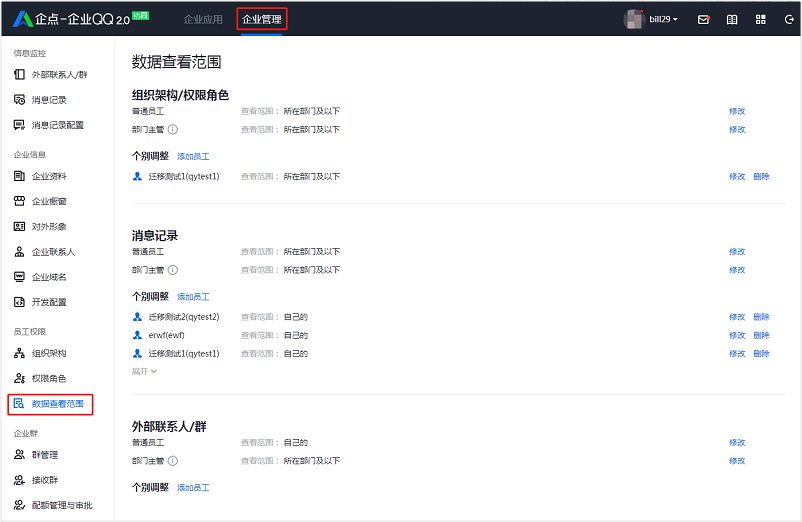Click 修改 for 迁移测试1 in 消息记录 section
This screenshot has width=802, height=522.
[x=737, y=354]
